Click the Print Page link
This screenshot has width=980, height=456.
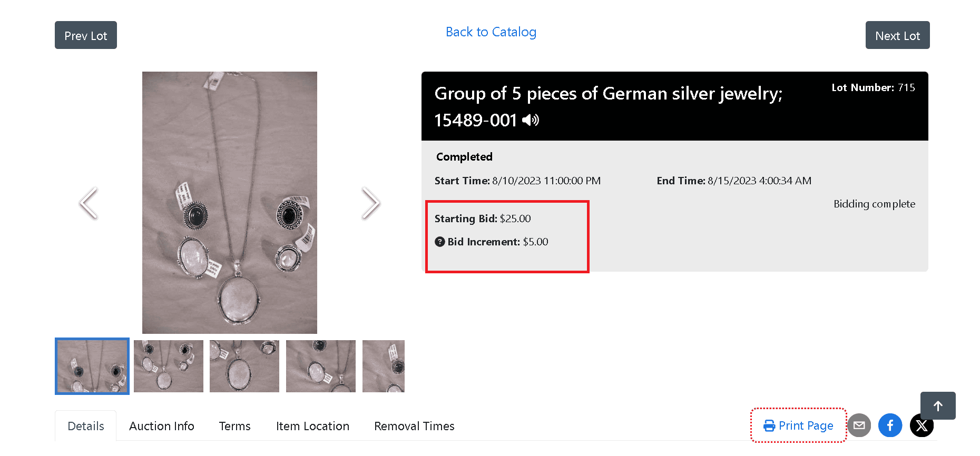tap(806, 425)
